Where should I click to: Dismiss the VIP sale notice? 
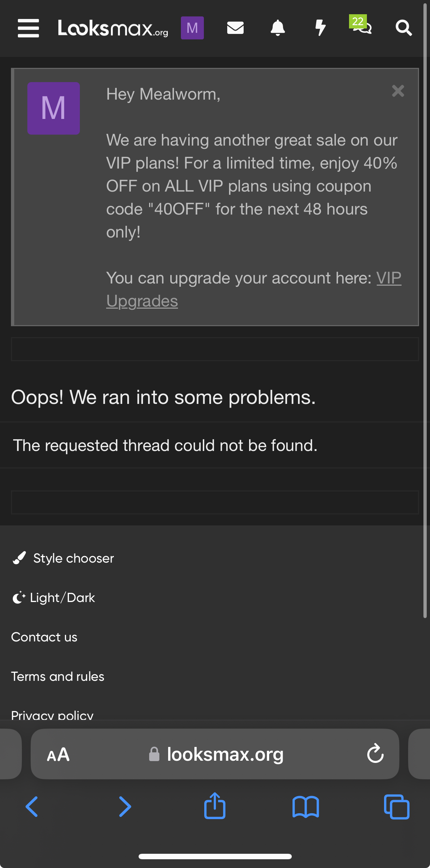coord(398,91)
